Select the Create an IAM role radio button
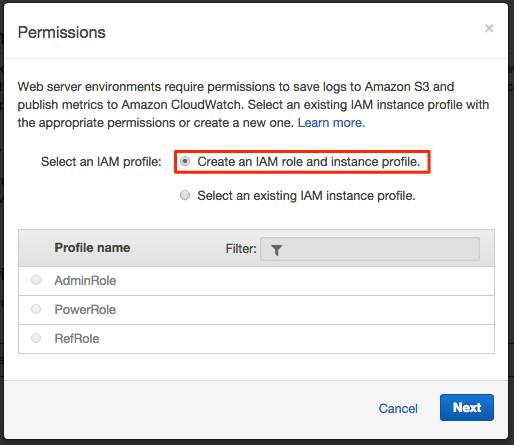 pyautogui.click(x=185, y=162)
